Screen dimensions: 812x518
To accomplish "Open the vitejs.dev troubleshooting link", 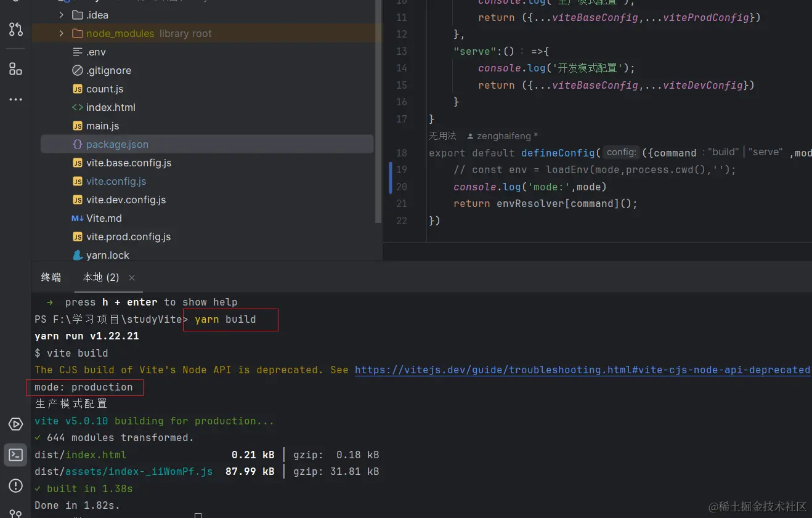I will coord(582,370).
